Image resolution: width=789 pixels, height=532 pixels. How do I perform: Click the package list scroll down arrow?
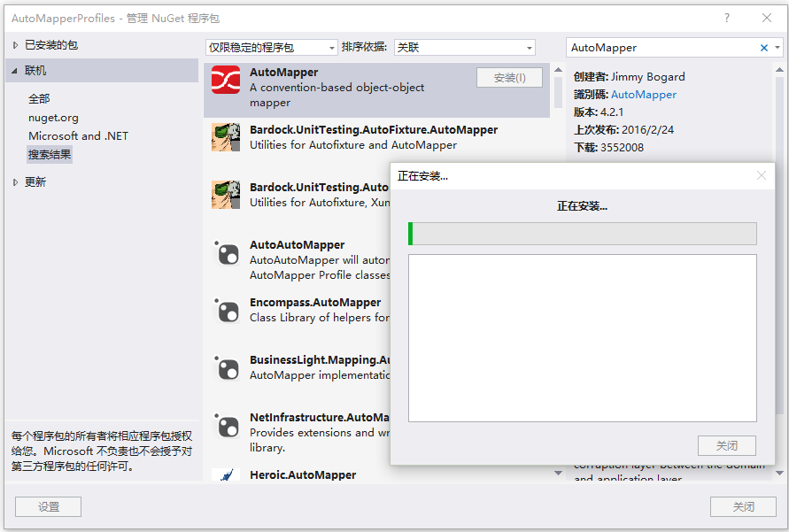558,473
